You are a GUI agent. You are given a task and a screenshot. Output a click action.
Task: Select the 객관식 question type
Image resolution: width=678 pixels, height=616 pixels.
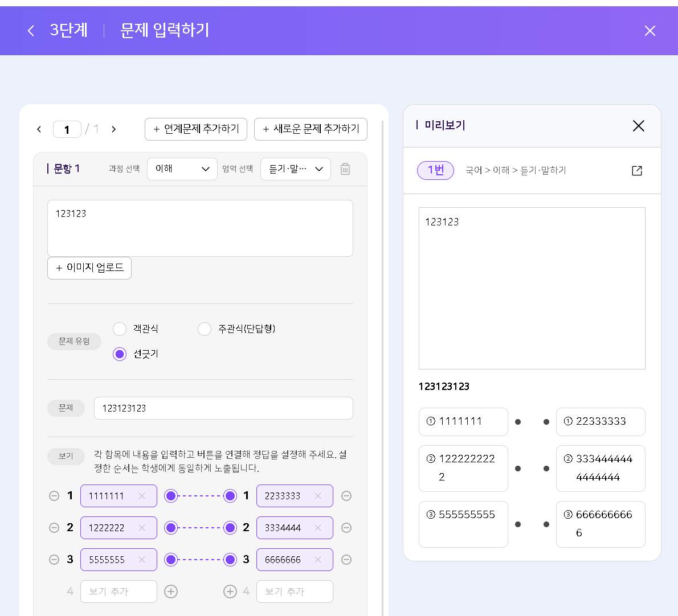(x=120, y=329)
